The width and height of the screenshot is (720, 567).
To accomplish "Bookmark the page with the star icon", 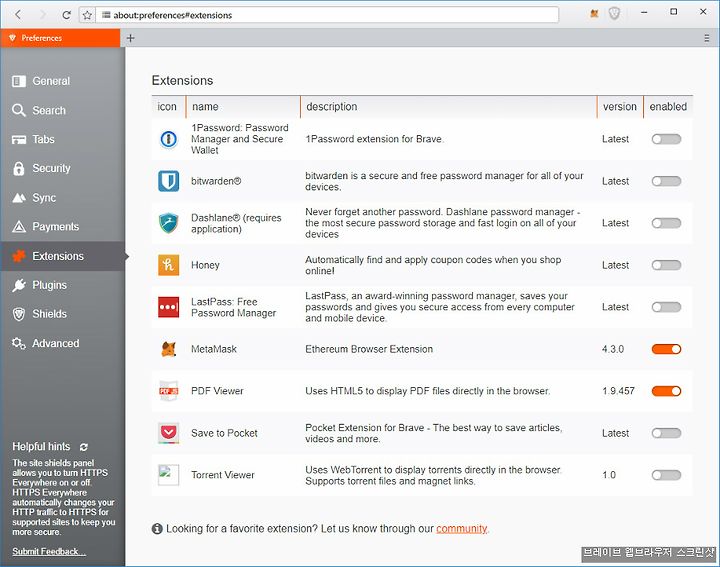I will click(87, 15).
